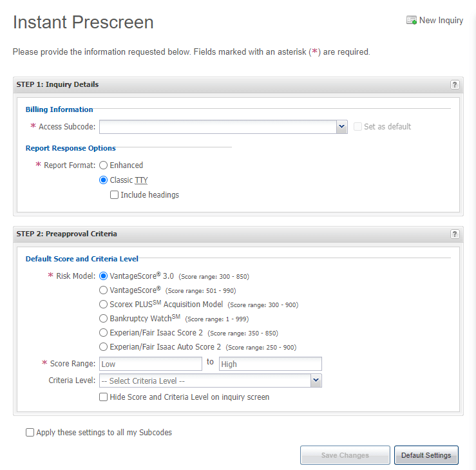Open help for Step 2 Preapproval Criteria
The height and width of the screenshot is (470, 476).
[x=455, y=234]
